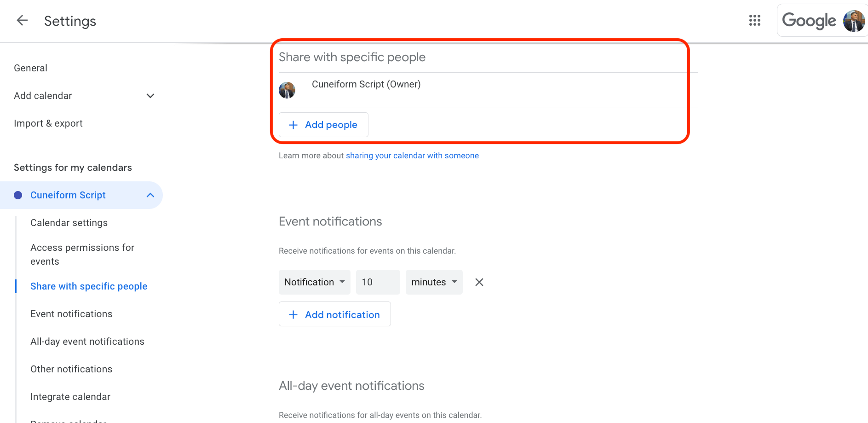Click the Google logo
Image resolution: width=868 pixels, height=423 pixels.
pos(809,20)
